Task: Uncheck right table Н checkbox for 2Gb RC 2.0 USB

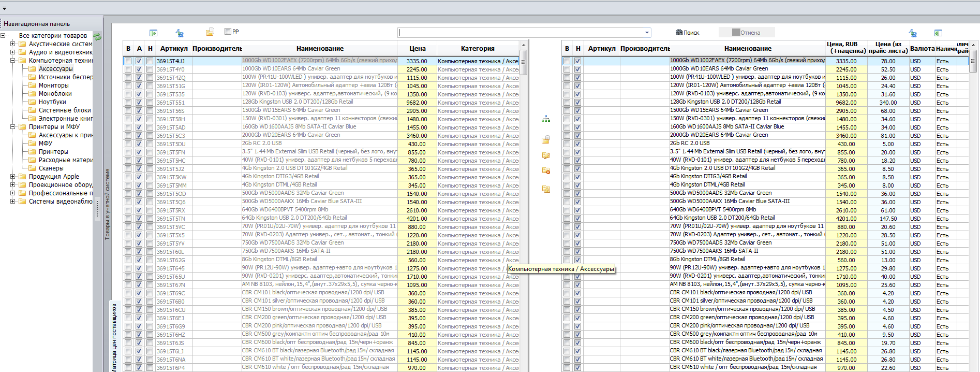Action: [577, 144]
